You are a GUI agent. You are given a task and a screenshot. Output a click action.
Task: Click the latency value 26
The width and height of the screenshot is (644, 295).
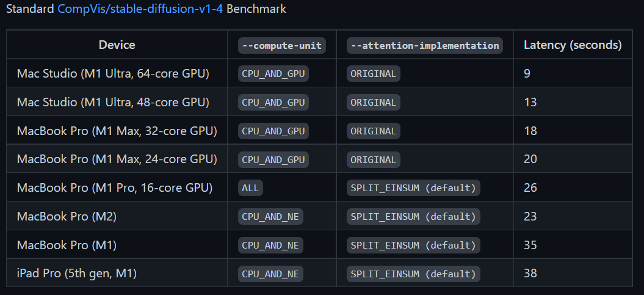click(x=530, y=188)
